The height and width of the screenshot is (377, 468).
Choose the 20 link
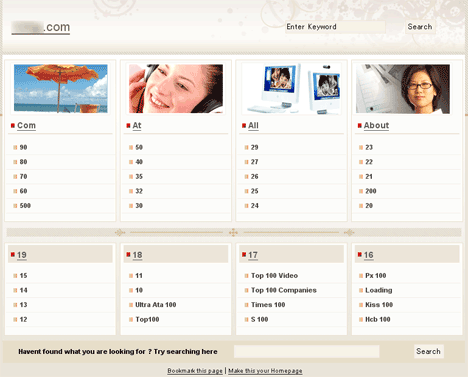click(369, 206)
